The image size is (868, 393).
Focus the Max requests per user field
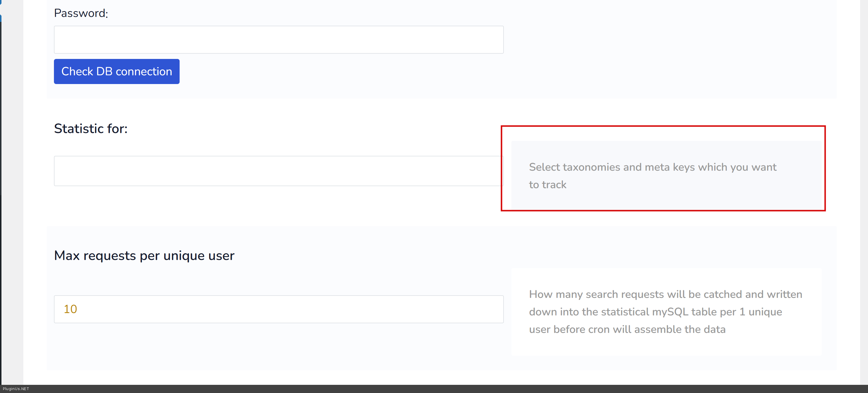(278, 309)
